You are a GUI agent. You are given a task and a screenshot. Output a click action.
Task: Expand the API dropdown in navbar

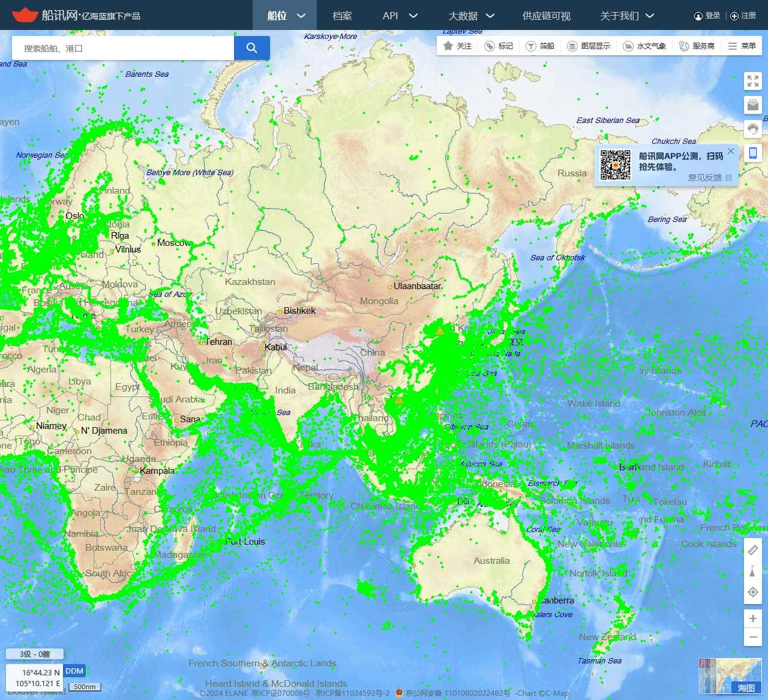(400, 16)
